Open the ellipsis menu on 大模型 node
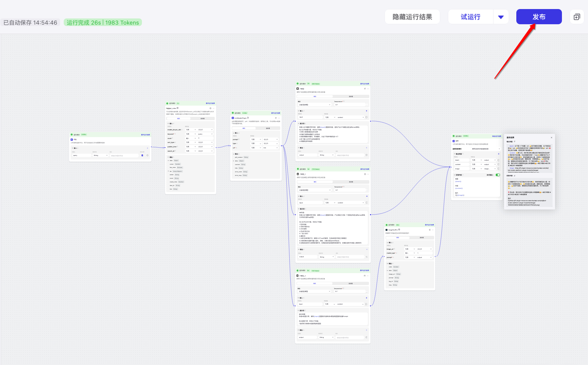Image resolution: width=588 pixels, height=365 pixels. point(368,89)
